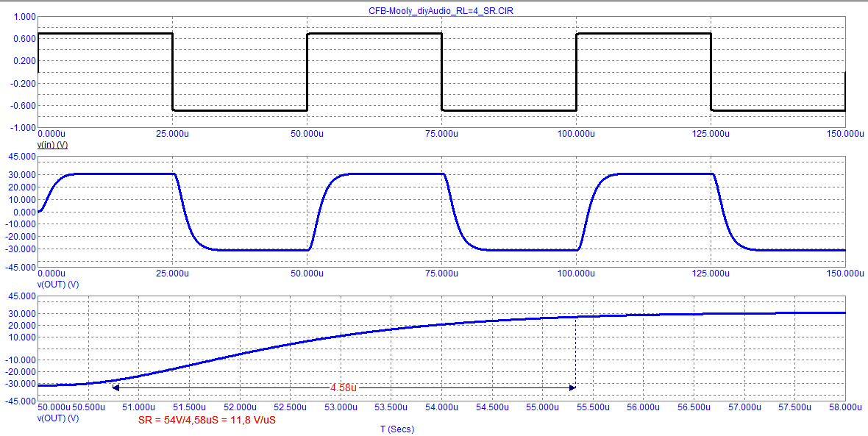The height and width of the screenshot is (436, 868).
Task: Click 150.000u on the v(in) plot axis
Action: click(x=845, y=134)
